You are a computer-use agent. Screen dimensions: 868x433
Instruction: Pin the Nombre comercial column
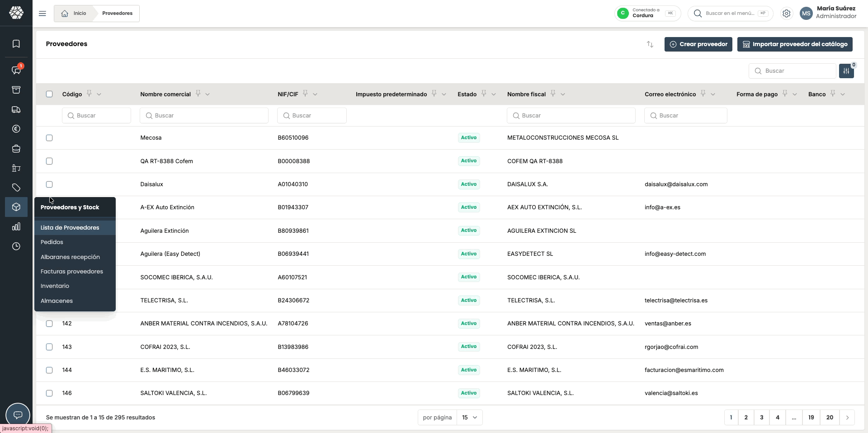(x=198, y=94)
